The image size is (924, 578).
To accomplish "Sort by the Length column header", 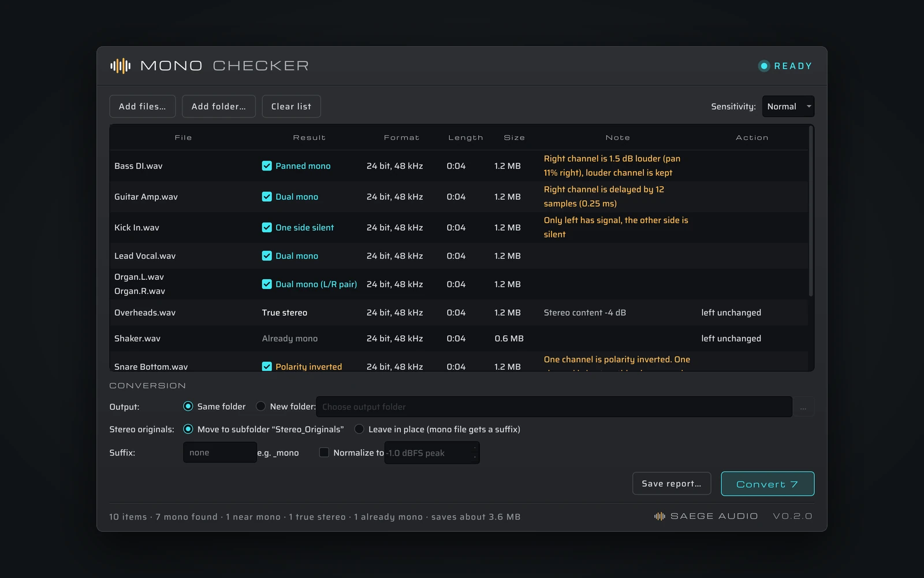I will click(x=465, y=138).
